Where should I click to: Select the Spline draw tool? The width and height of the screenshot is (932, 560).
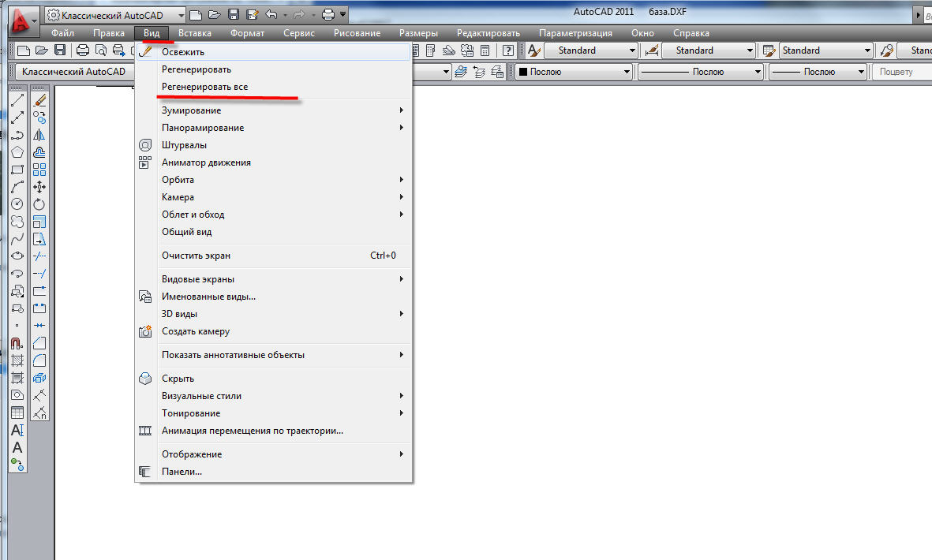(17, 239)
